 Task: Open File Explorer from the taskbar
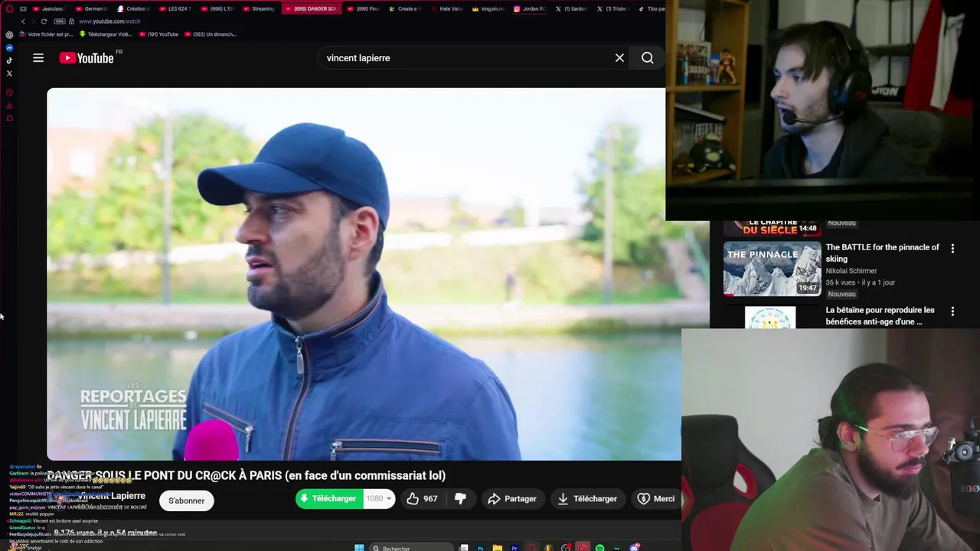498,548
